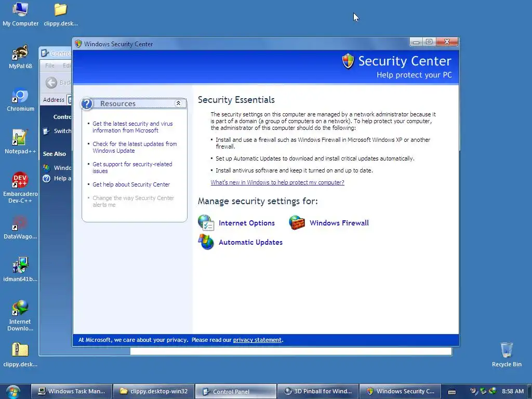The width and height of the screenshot is (532, 399).
Task: Open the privacy statement link
Action: coord(257,340)
